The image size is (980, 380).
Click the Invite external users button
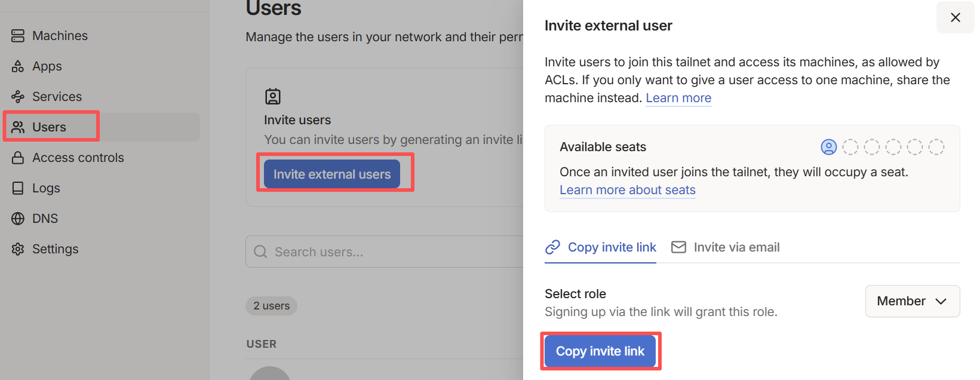tap(332, 174)
